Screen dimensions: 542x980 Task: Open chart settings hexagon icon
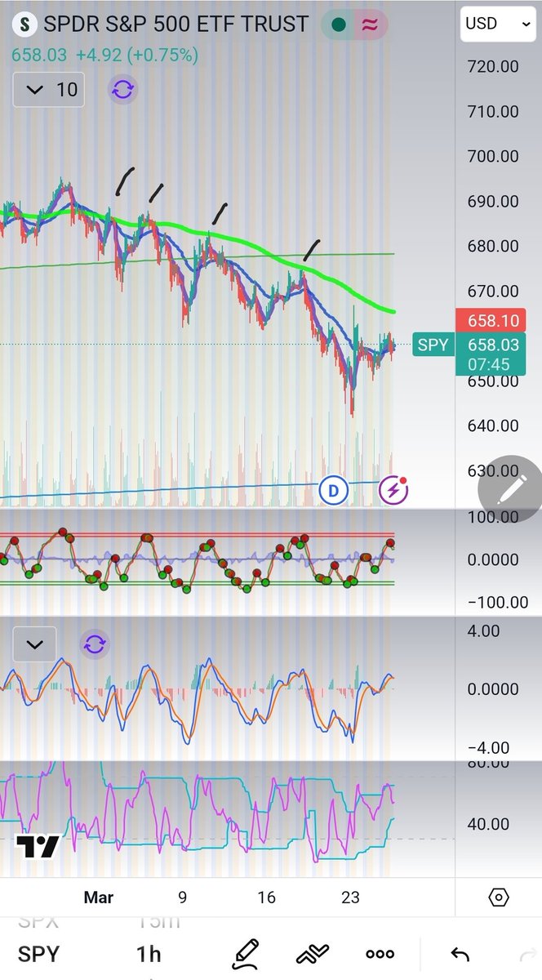[499, 898]
